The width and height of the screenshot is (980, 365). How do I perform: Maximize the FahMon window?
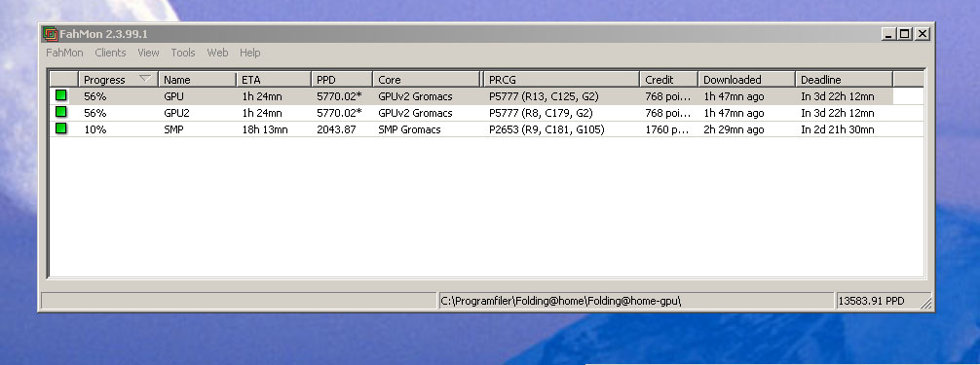(x=904, y=34)
